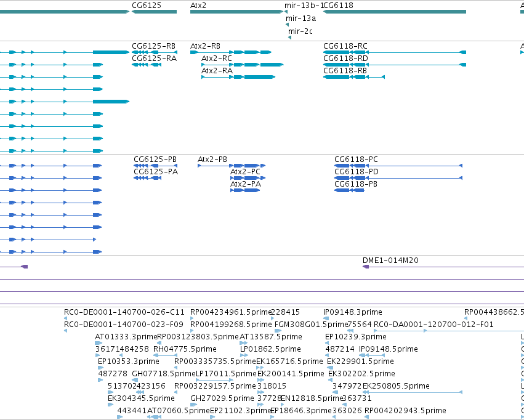Click the IP09148.3prime EST label
Screen dimensions: 524x420
353,312
